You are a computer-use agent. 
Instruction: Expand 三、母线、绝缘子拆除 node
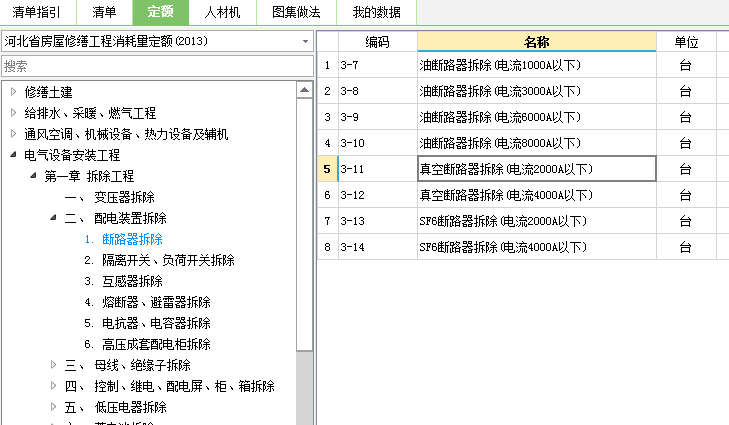click(x=53, y=365)
